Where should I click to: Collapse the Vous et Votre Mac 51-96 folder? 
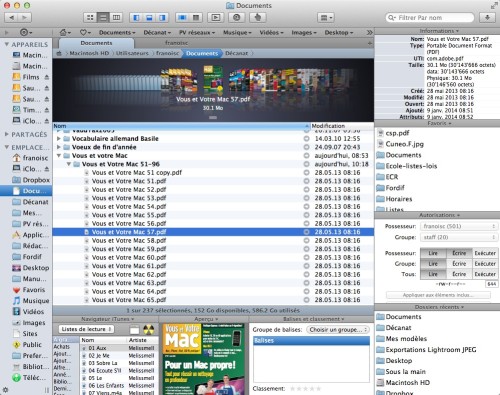coord(69,164)
